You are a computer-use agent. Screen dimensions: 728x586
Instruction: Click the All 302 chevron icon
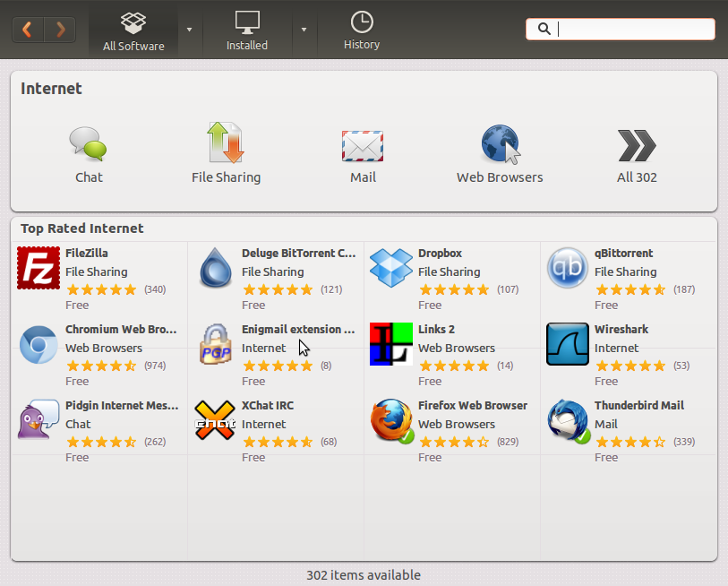(636, 143)
